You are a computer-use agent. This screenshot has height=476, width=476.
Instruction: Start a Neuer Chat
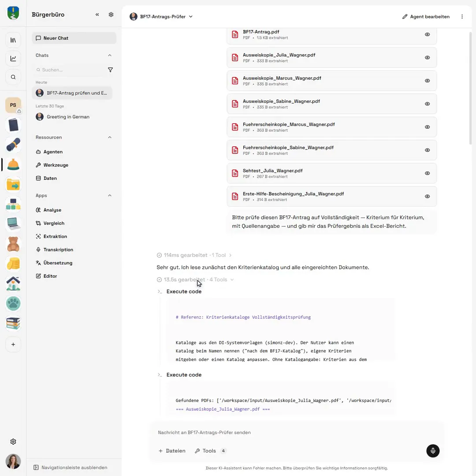74,38
